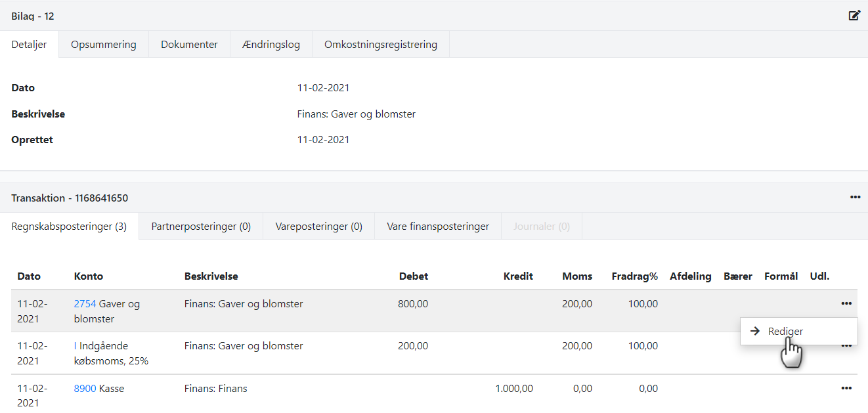
Task: Go to the Omkostningsregistrering tab
Action: pyautogui.click(x=380, y=45)
